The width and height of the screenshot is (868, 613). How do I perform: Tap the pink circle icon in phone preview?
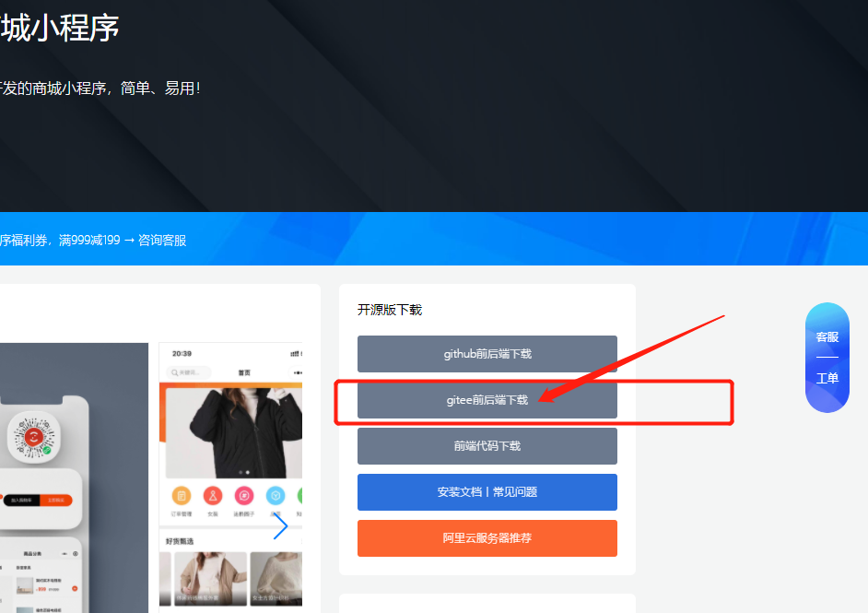(244, 496)
